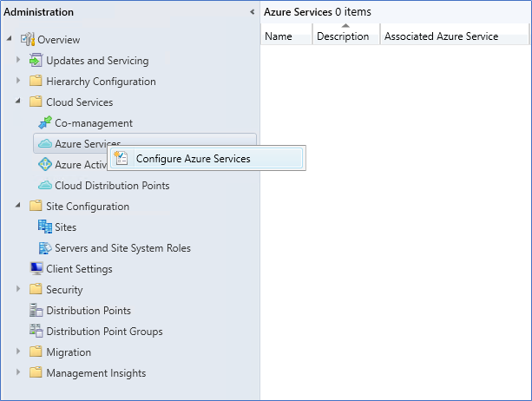Click the Site Configuration folder icon
Screen dimensions: 532x401
[x=36, y=206]
